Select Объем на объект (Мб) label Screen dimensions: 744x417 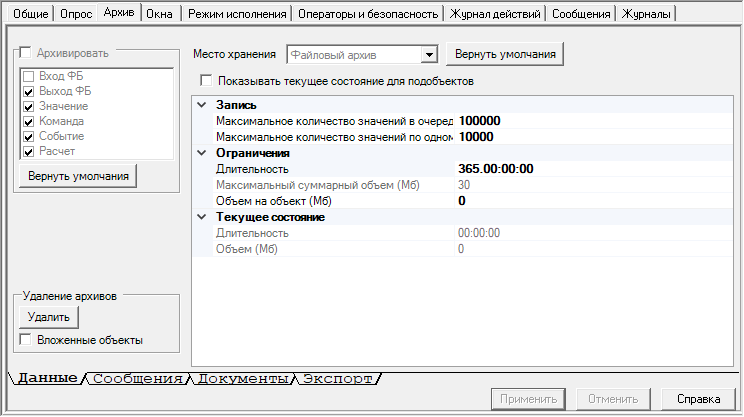click(x=274, y=201)
